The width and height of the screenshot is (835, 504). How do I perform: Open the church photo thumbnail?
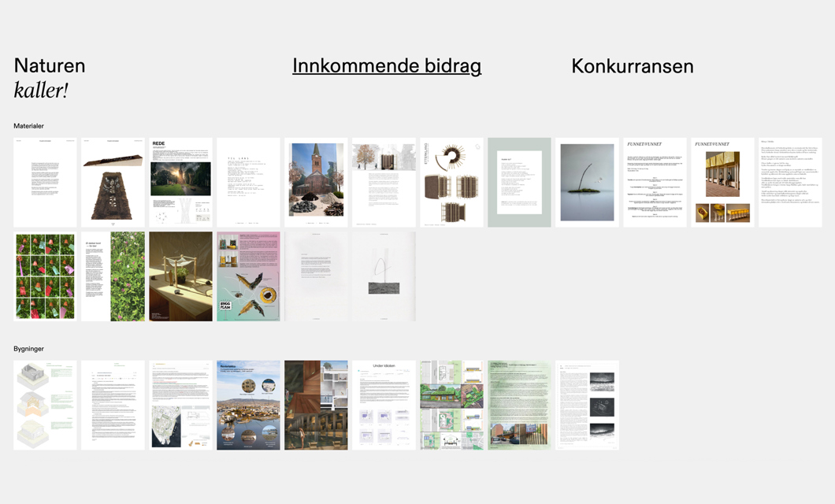(x=316, y=183)
